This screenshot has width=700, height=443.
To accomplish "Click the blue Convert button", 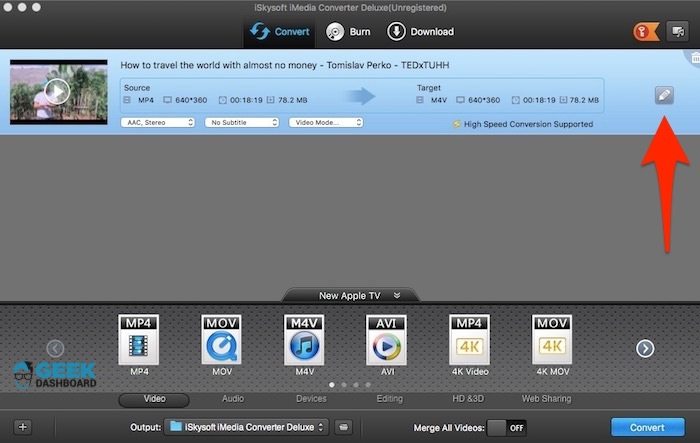I will (647, 427).
